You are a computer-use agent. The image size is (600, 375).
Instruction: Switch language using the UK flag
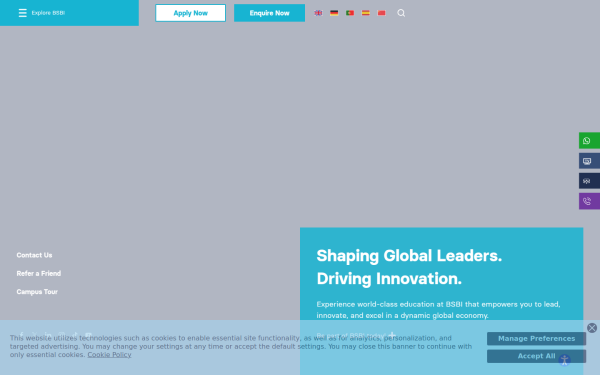[x=318, y=13]
